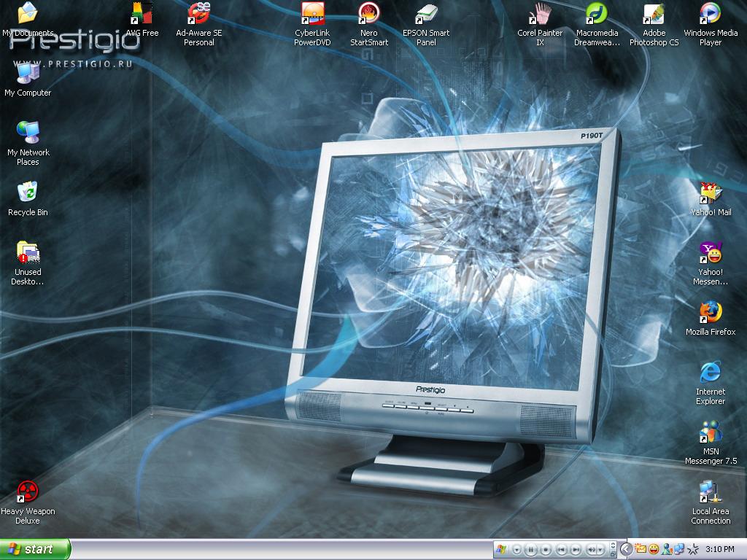The width and height of the screenshot is (747, 560).
Task: Open the media player quick access dropdown
Action: [517, 550]
